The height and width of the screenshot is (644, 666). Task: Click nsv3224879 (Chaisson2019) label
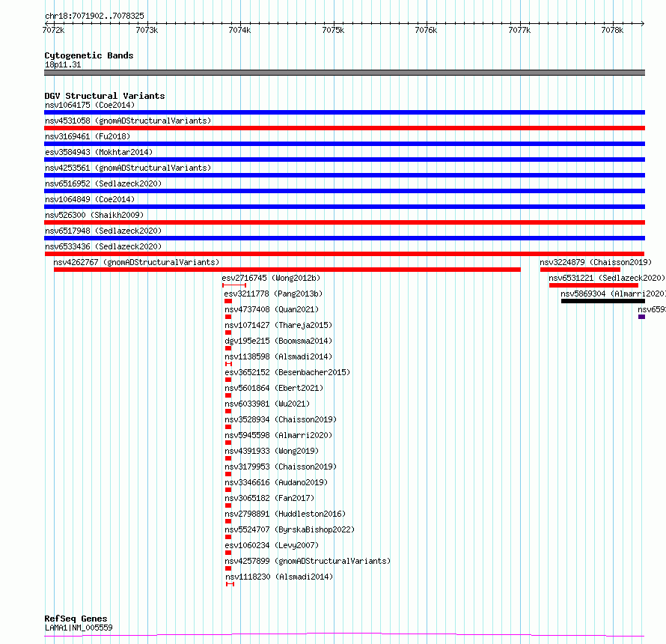(596, 262)
